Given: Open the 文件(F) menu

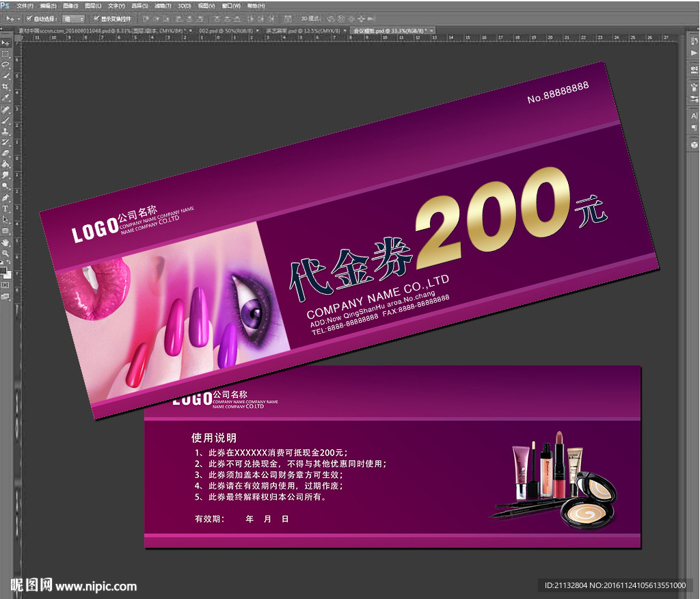Looking at the screenshot, I should click(x=25, y=5).
